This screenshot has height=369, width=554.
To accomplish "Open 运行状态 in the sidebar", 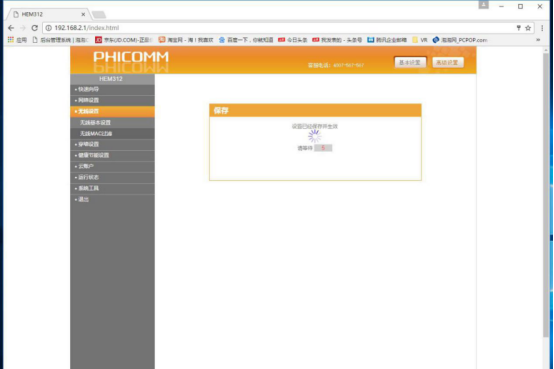I will (x=112, y=177).
